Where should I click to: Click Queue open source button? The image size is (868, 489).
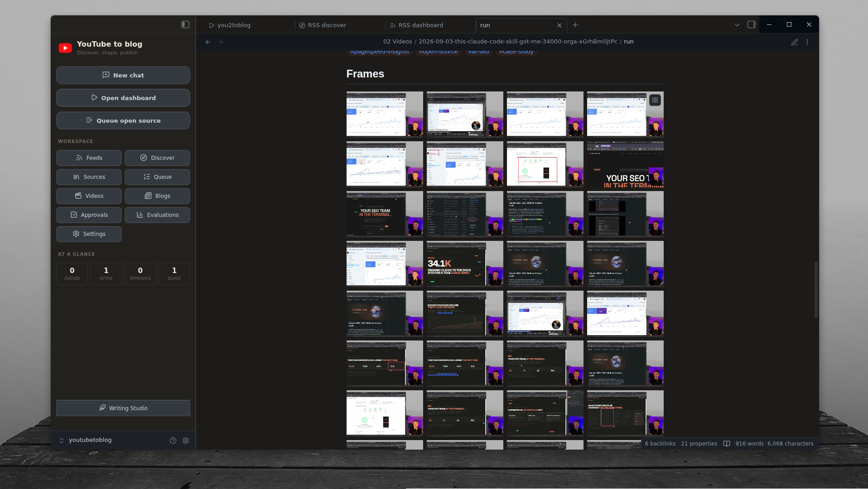(123, 120)
